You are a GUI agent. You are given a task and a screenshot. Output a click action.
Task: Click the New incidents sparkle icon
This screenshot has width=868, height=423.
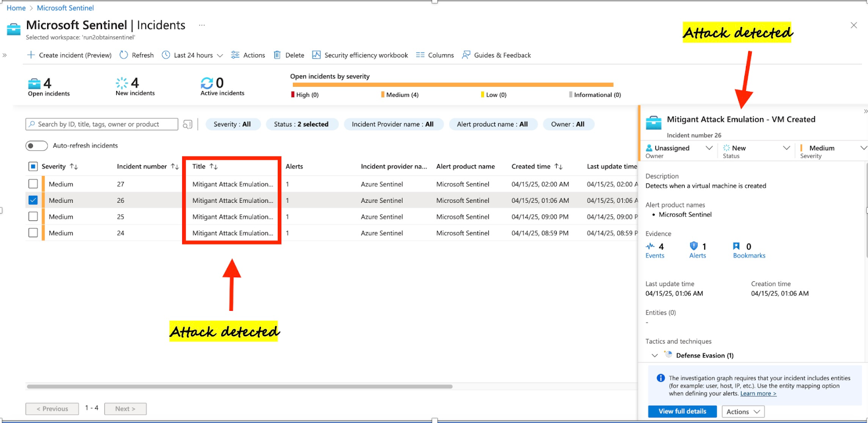pyautogui.click(x=122, y=83)
